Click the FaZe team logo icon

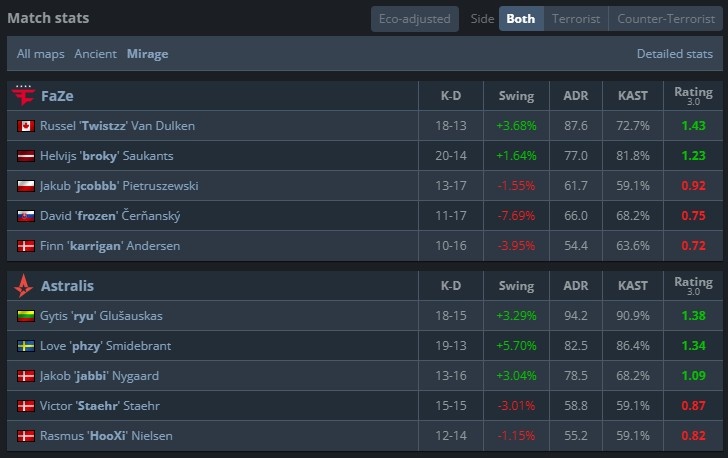[23, 96]
